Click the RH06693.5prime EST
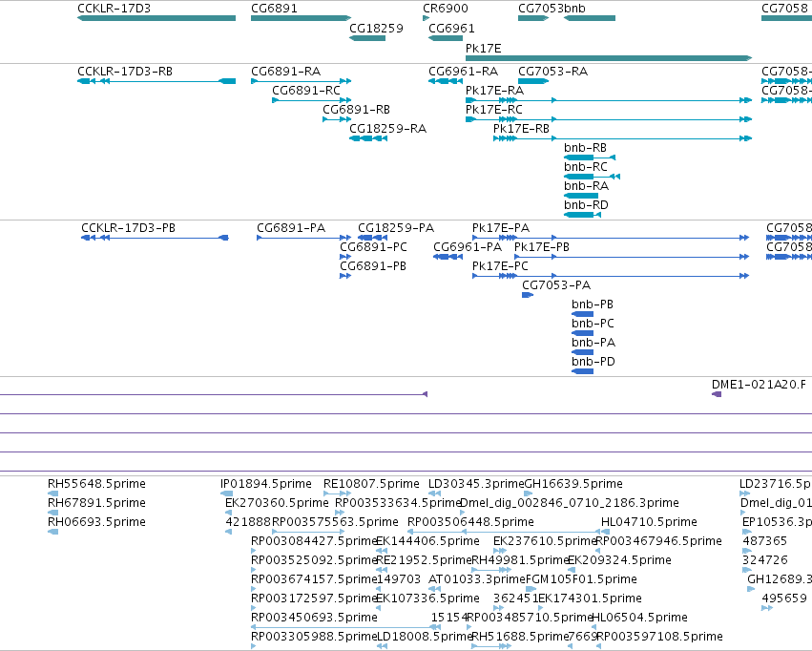812x651 pixels. 52,532
